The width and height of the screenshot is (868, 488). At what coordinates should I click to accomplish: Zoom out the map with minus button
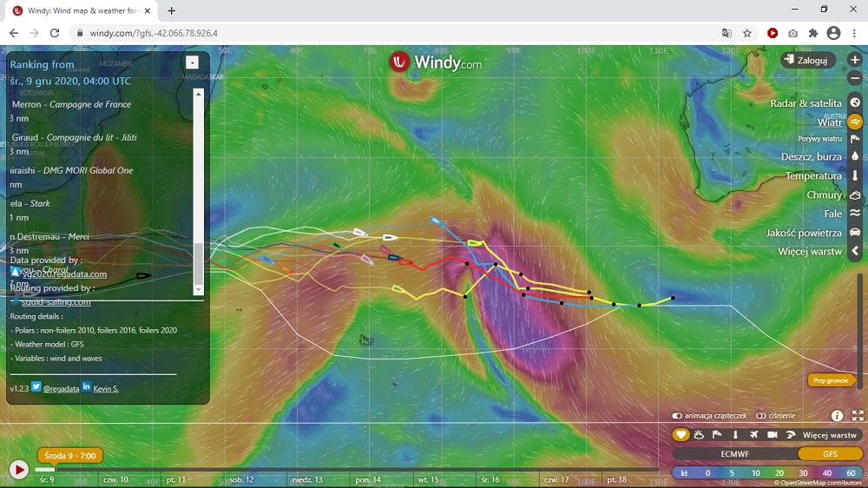pos(855,78)
